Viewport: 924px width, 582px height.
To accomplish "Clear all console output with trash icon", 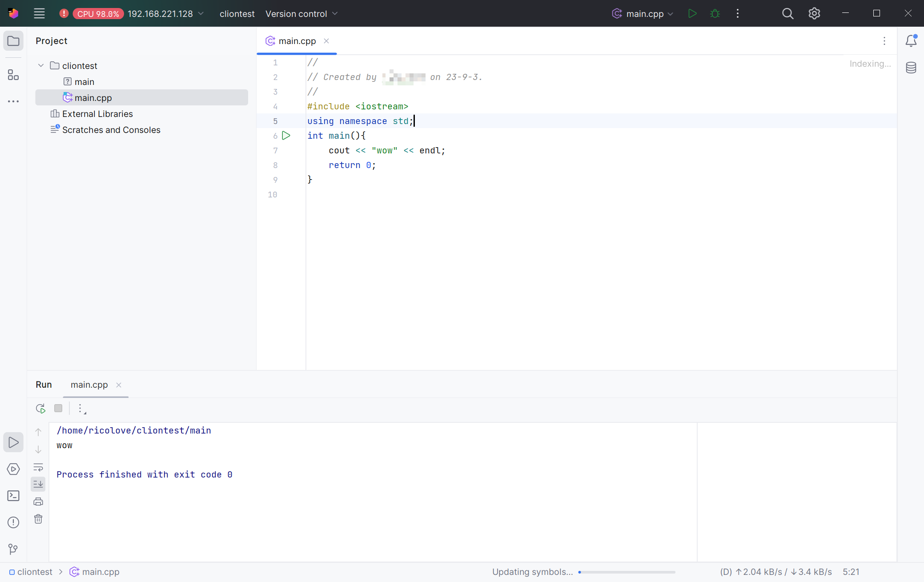I will click(x=38, y=519).
